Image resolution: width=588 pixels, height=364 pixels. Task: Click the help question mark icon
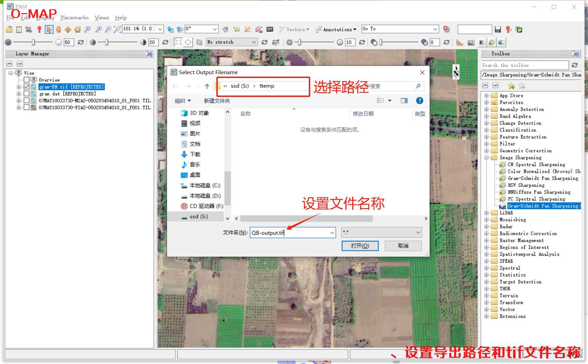tap(419, 101)
